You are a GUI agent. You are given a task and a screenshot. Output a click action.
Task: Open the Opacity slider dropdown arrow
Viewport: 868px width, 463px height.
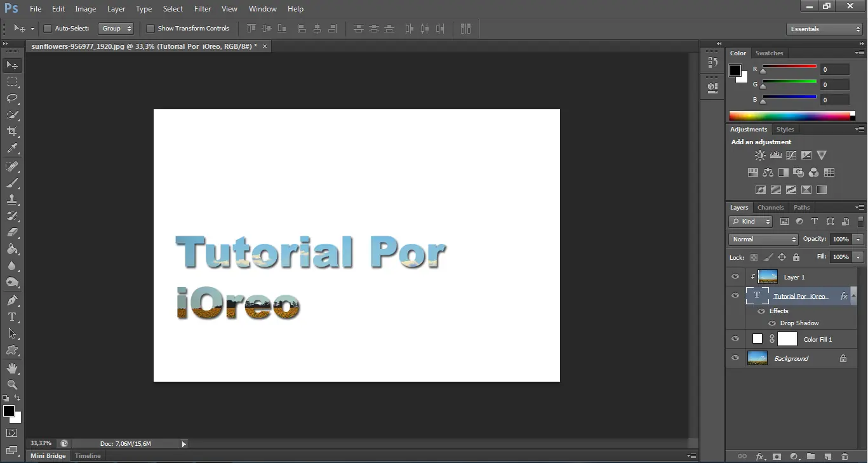pyautogui.click(x=858, y=239)
